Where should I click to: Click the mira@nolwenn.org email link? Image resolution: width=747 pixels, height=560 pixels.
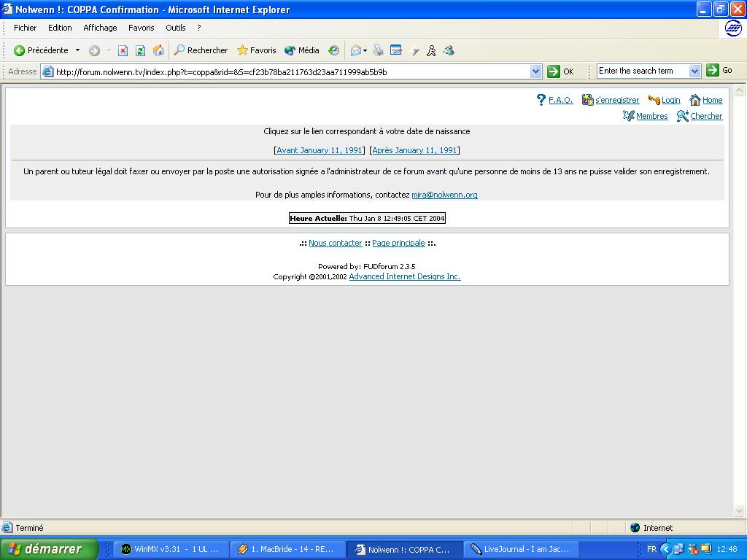[444, 195]
